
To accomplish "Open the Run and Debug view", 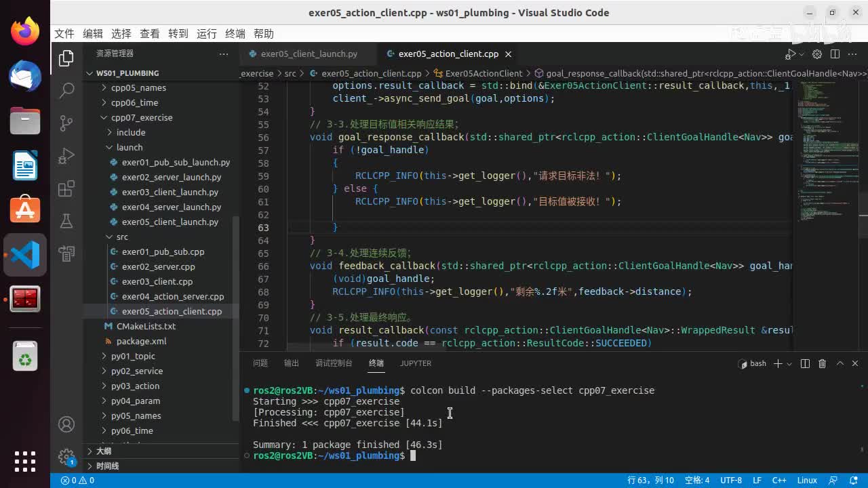I will pos(66,156).
